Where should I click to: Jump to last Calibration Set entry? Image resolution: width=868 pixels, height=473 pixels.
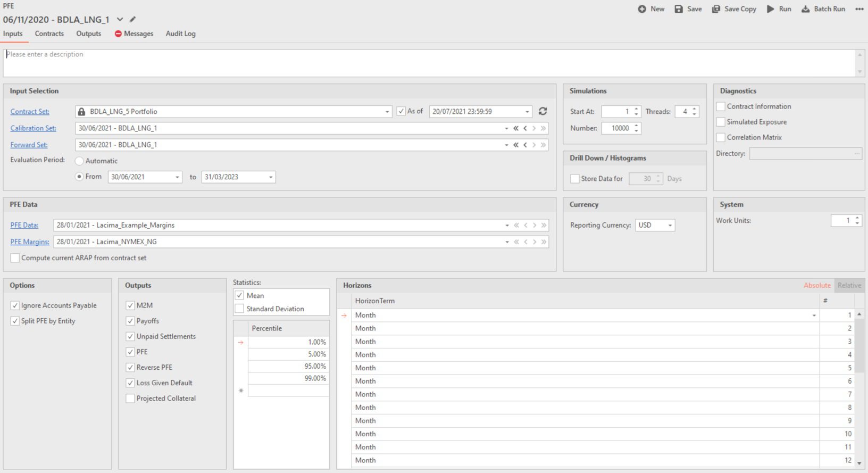(543, 128)
